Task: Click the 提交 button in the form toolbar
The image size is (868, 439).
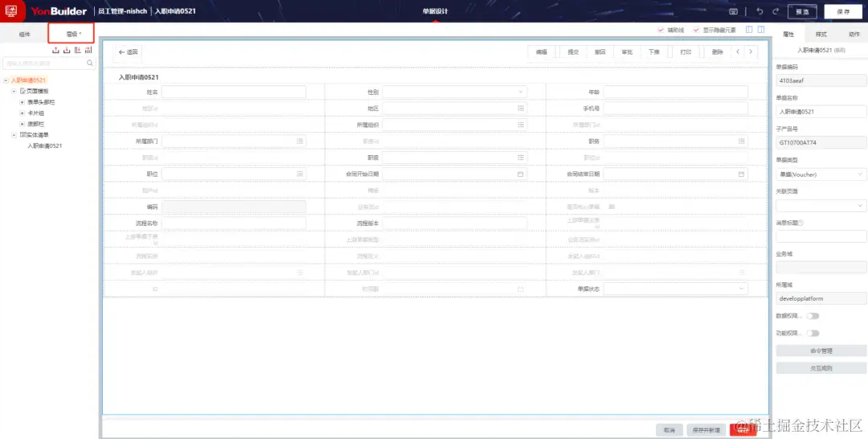Action: [x=573, y=52]
